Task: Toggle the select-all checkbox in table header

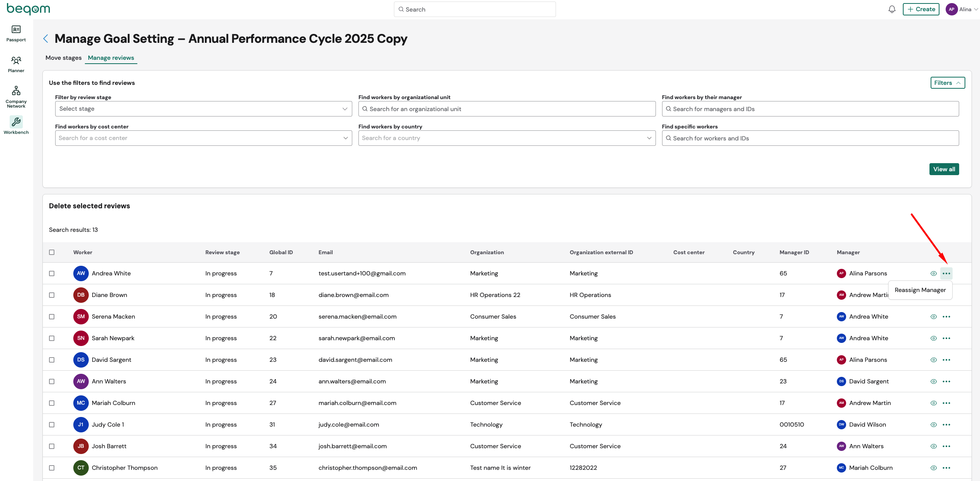Action: click(x=52, y=252)
